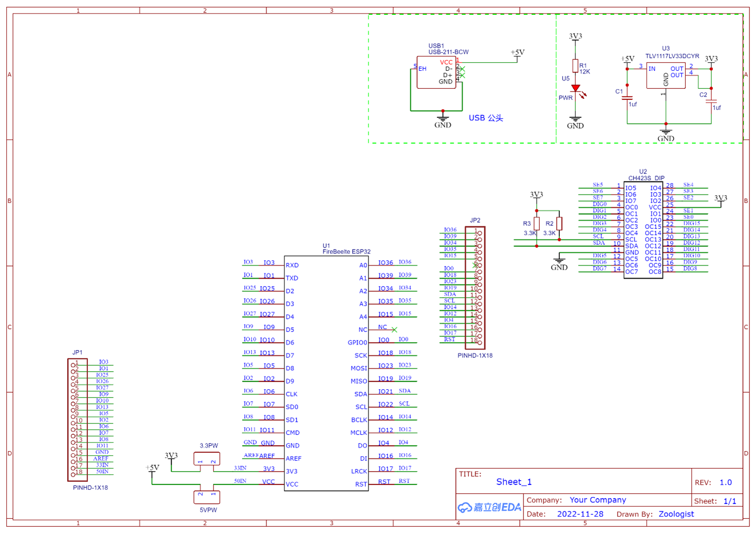Click the REV value '1.0'
The width and height of the screenshot is (756, 533).
coord(726,482)
